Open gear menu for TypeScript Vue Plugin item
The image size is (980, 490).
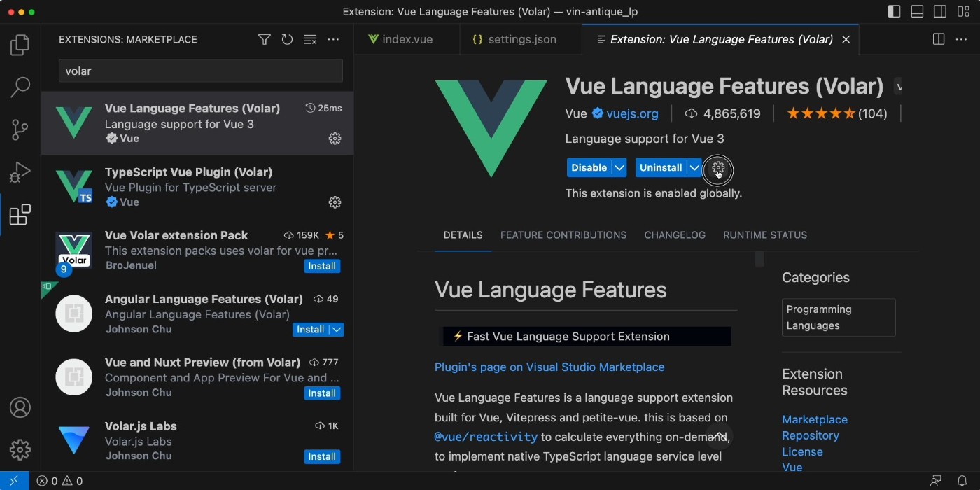335,202
